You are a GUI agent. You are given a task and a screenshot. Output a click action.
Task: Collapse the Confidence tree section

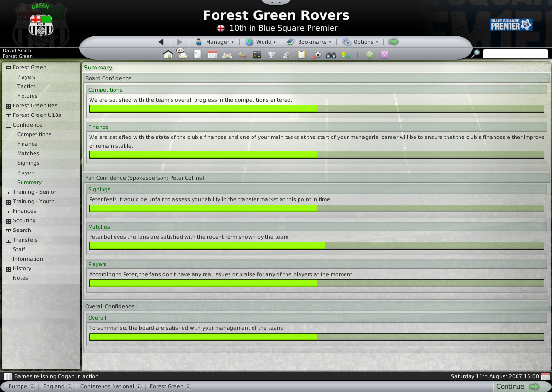pyautogui.click(x=8, y=125)
